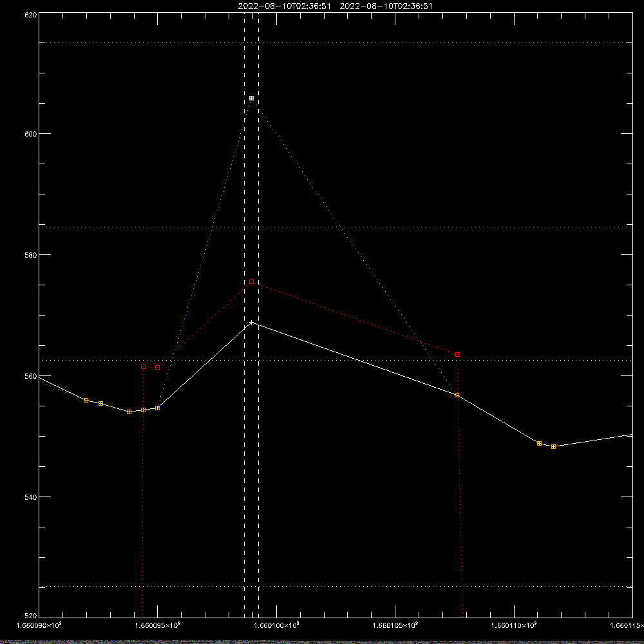The width and height of the screenshot is (644, 644).
Task: Click the red square marker at the red curve peak
Action: click(x=251, y=282)
